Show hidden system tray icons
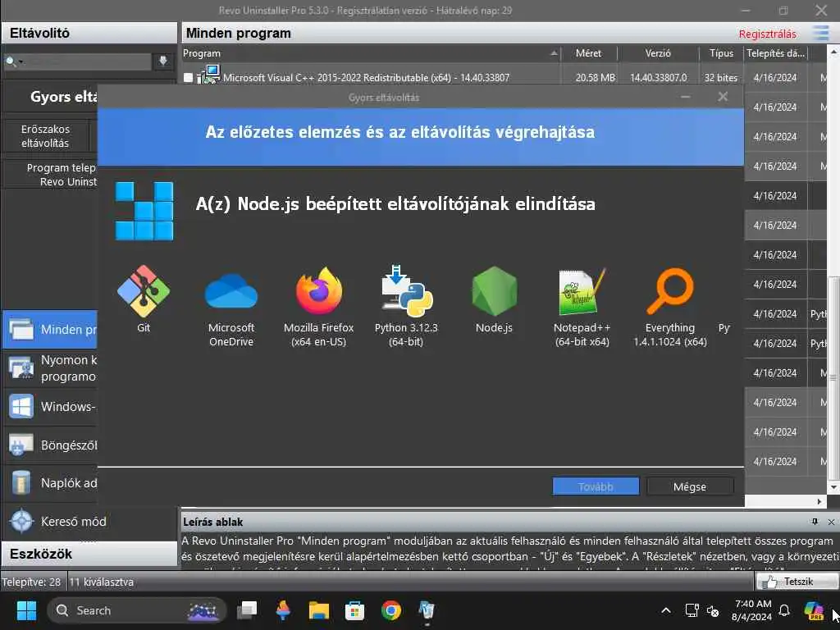The height and width of the screenshot is (630, 840). point(666,610)
